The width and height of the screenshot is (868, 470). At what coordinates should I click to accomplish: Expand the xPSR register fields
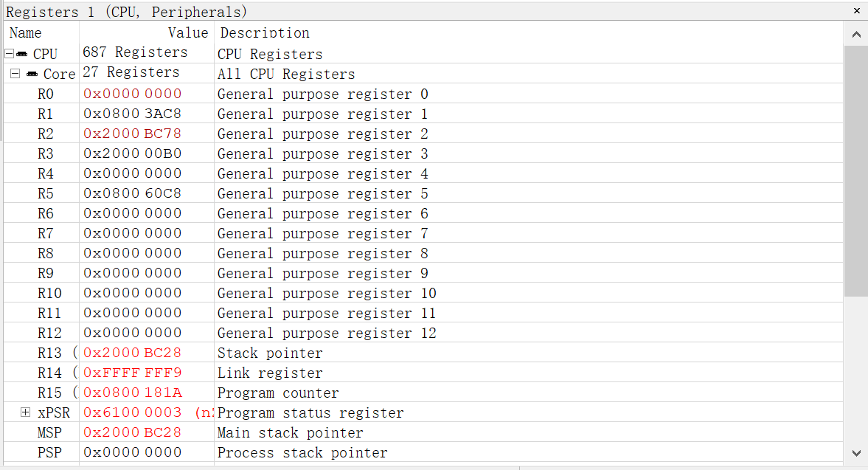(x=25, y=412)
